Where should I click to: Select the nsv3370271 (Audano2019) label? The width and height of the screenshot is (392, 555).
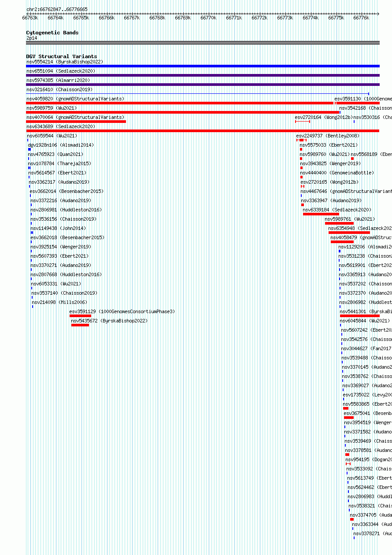pos(61,265)
